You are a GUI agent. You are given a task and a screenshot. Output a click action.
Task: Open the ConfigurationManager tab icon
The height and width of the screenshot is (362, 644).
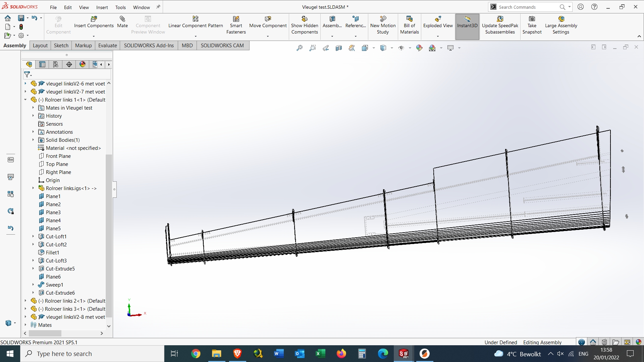click(x=56, y=64)
